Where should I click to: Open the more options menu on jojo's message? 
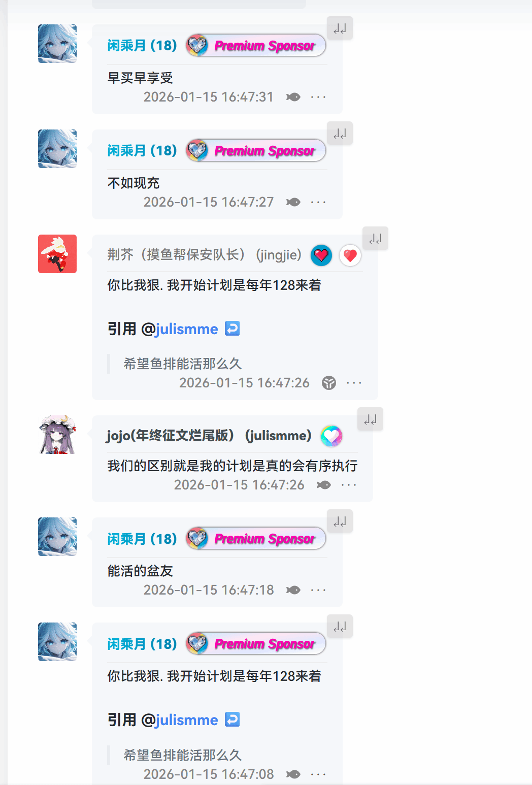click(349, 485)
